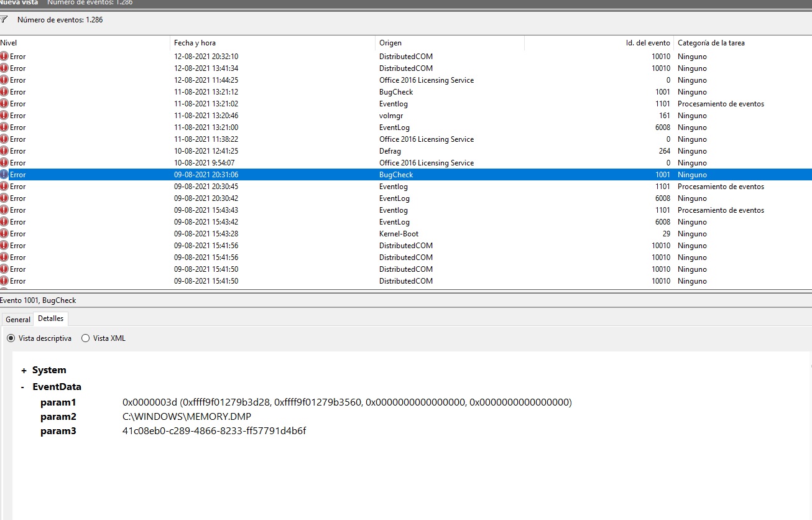The image size is (812, 520).
Task: Click error icon of 12-08-2021 20:32:10 row
Action: tap(4, 57)
